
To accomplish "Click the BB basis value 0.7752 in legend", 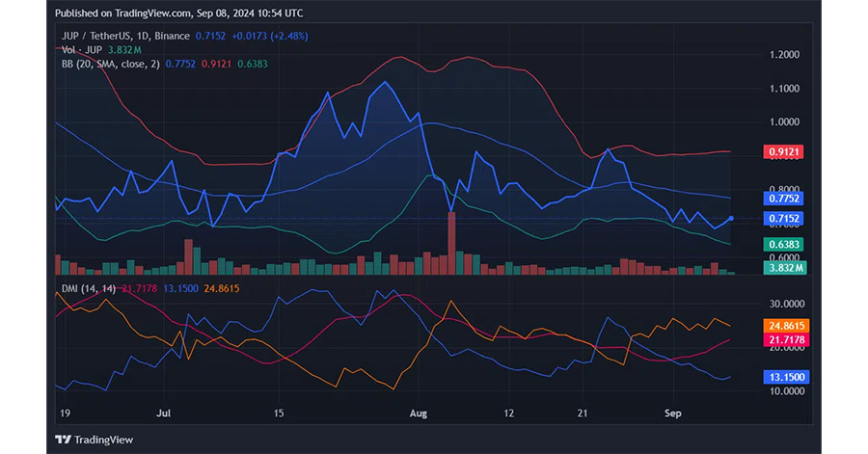I will [x=180, y=64].
